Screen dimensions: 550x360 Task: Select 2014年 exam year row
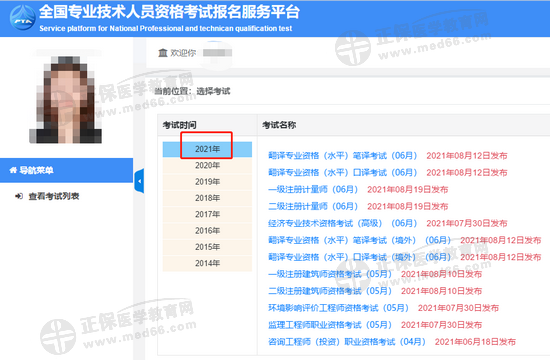pyautogui.click(x=207, y=263)
